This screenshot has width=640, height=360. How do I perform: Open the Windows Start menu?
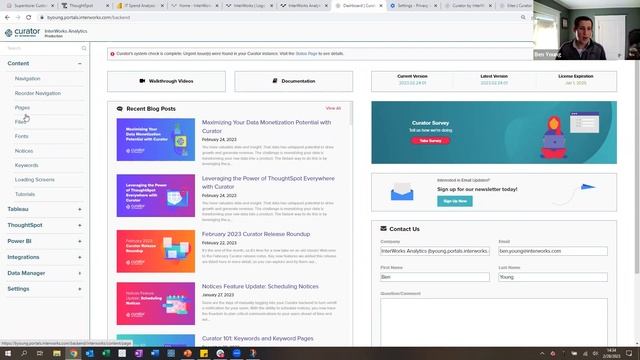coord(8,353)
